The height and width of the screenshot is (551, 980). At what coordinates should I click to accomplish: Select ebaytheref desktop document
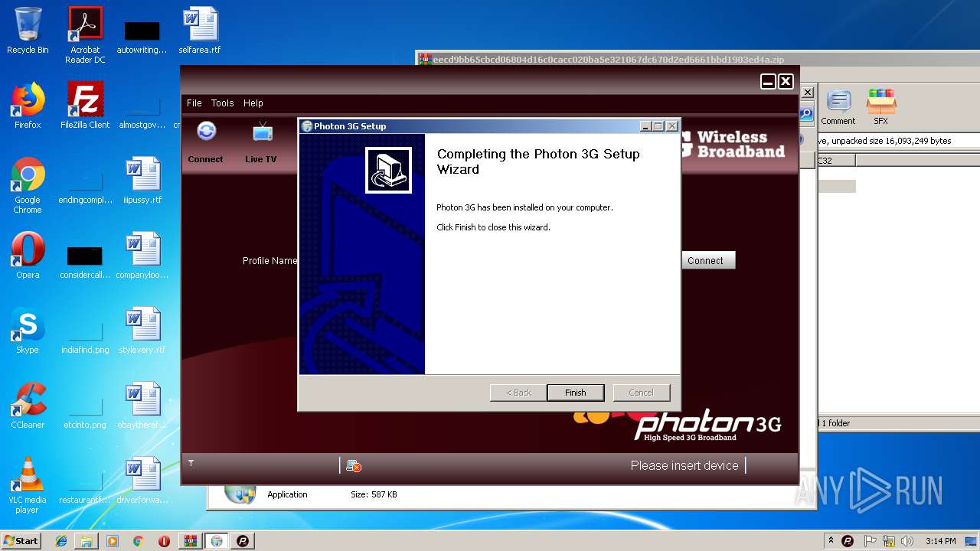click(x=142, y=406)
